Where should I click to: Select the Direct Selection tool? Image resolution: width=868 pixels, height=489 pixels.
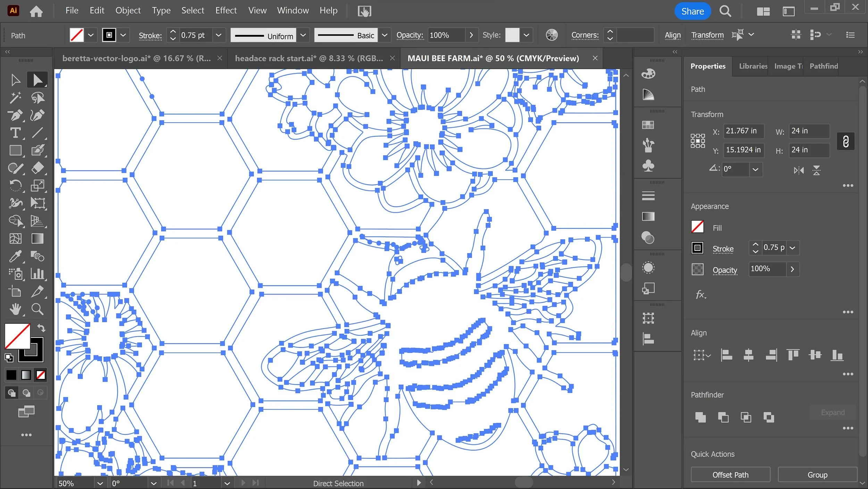(37, 80)
